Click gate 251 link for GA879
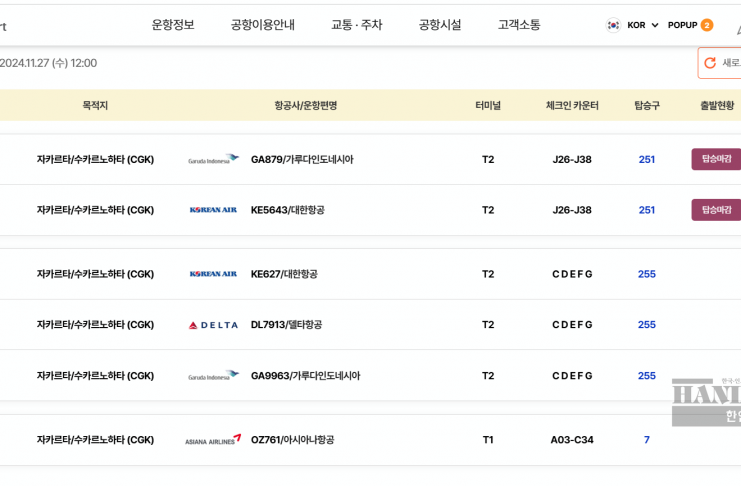741x486 pixels. click(x=647, y=159)
